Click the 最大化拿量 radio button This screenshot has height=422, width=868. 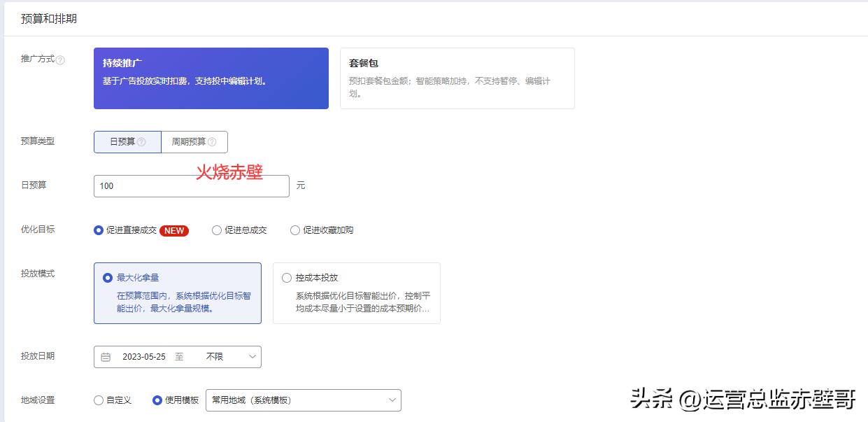coord(106,278)
